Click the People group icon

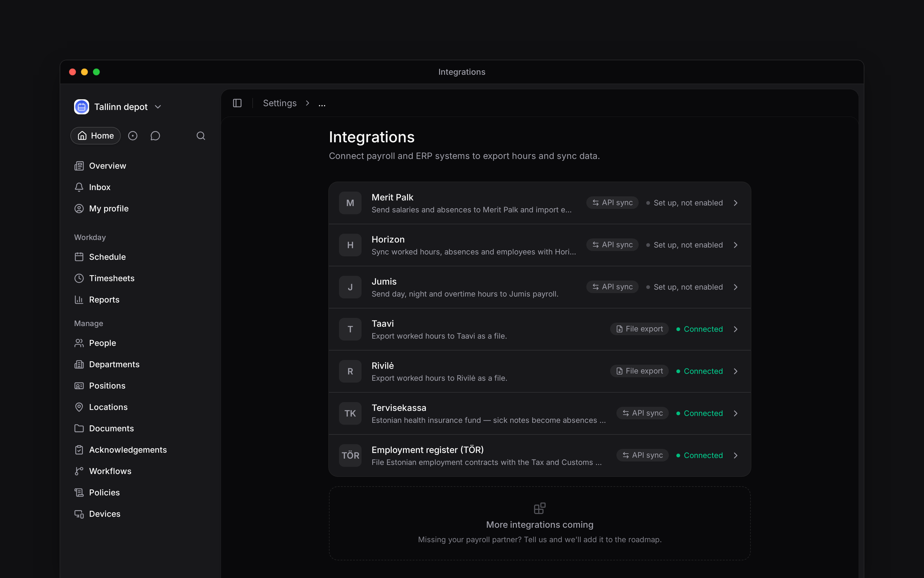coord(79,343)
